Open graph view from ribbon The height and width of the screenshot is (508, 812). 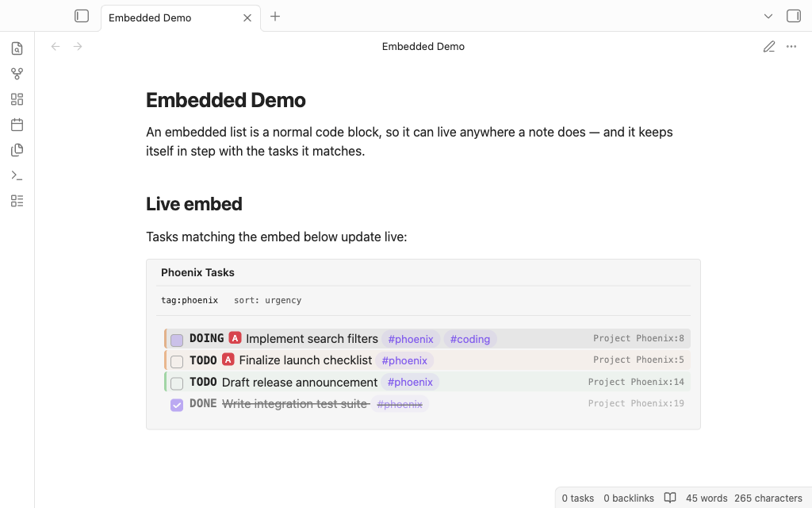[x=17, y=74]
